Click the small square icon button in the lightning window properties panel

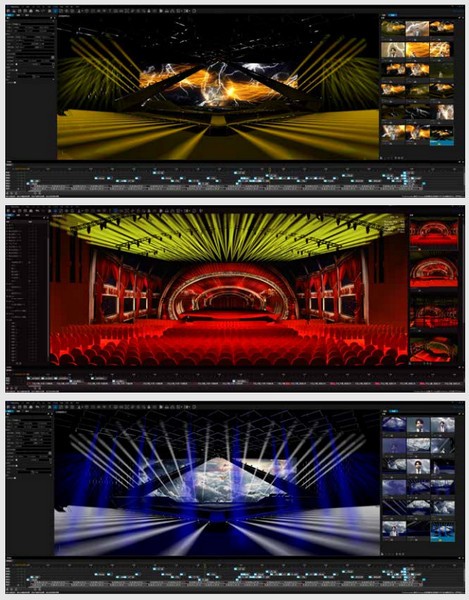coord(53,57)
